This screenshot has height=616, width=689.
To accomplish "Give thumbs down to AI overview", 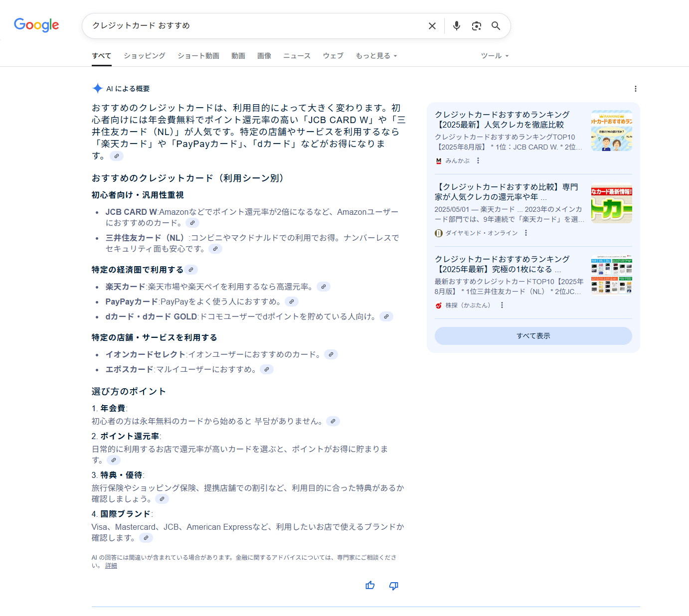I will click(x=394, y=586).
